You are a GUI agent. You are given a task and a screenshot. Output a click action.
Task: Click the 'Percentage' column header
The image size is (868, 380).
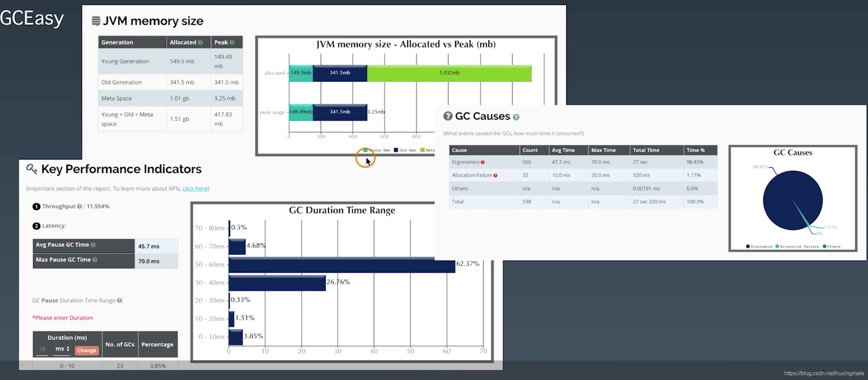tap(157, 345)
